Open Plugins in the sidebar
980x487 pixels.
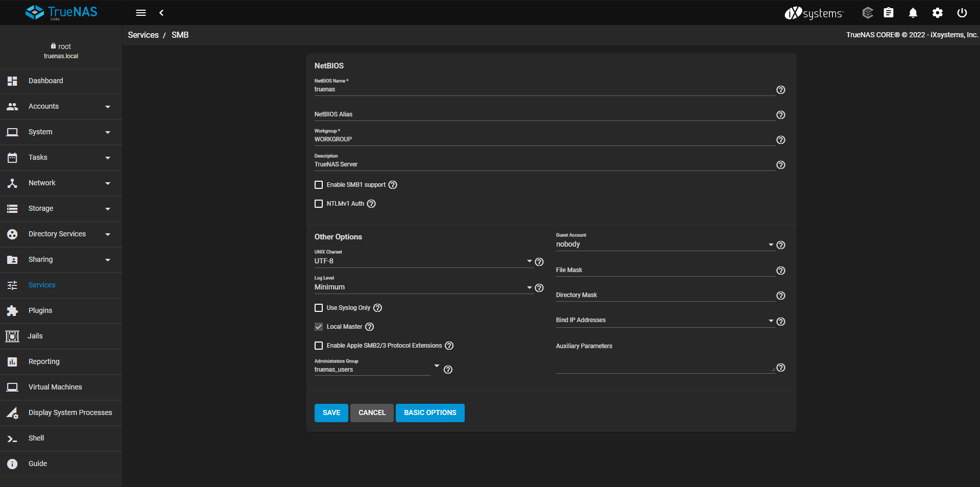point(61,311)
